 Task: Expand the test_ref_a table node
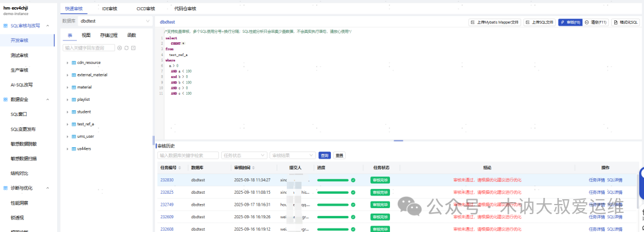[x=67, y=124]
